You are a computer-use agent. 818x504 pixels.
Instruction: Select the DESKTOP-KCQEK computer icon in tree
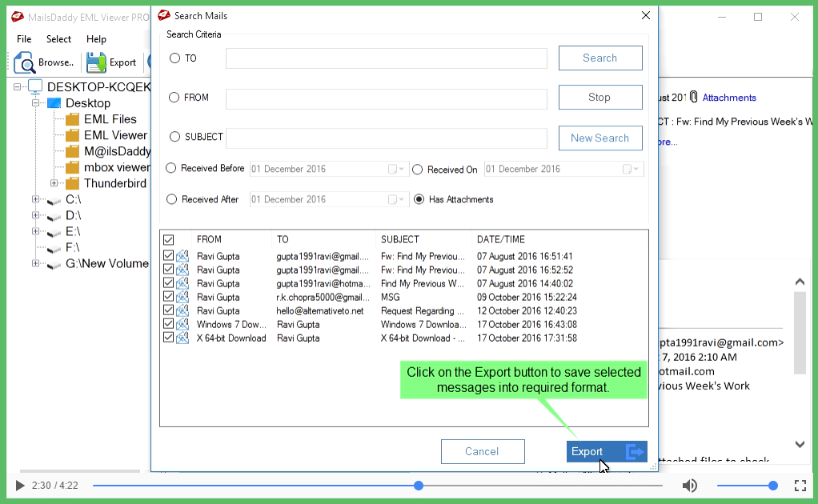point(35,86)
